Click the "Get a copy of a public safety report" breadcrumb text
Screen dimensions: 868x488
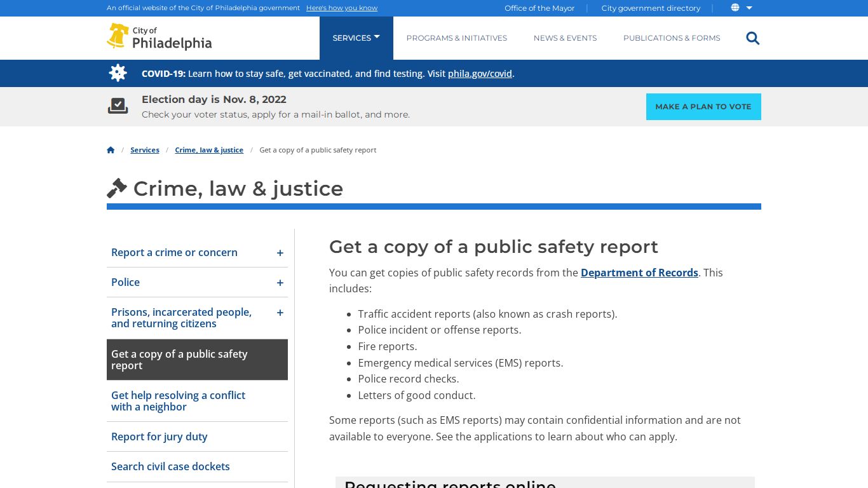[x=318, y=150]
